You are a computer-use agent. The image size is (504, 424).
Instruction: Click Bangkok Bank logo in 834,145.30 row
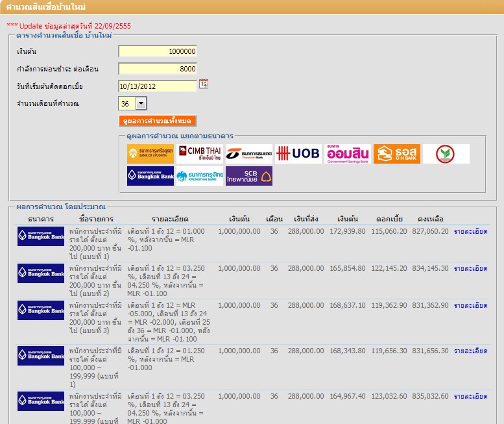[41, 273]
